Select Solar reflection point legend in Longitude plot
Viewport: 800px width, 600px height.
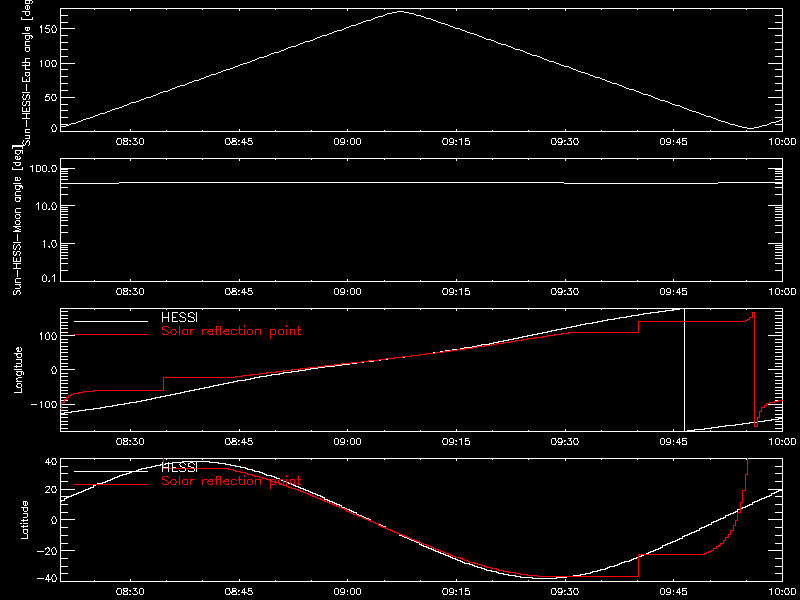[231, 332]
